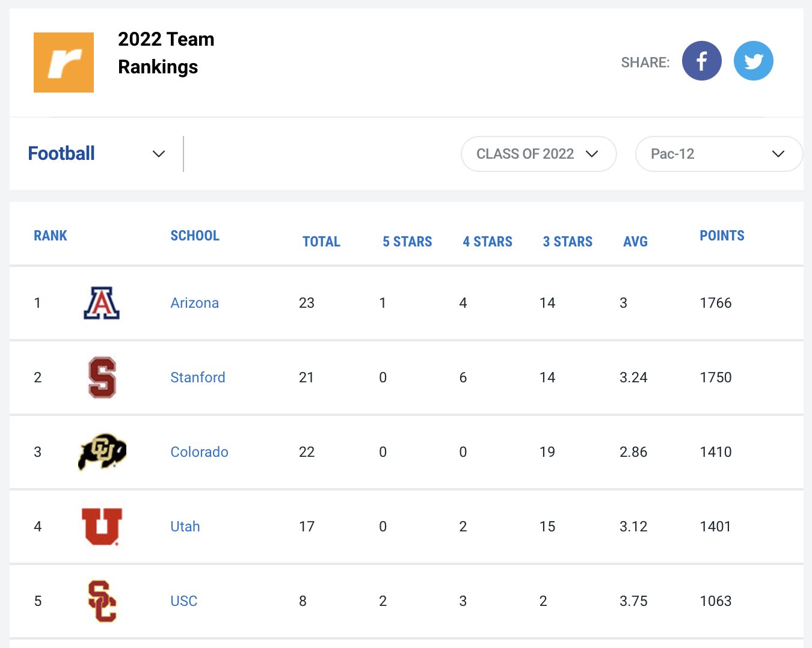Click the Rank column header
The width and height of the screenshot is (812, 648).
[51, 236]
